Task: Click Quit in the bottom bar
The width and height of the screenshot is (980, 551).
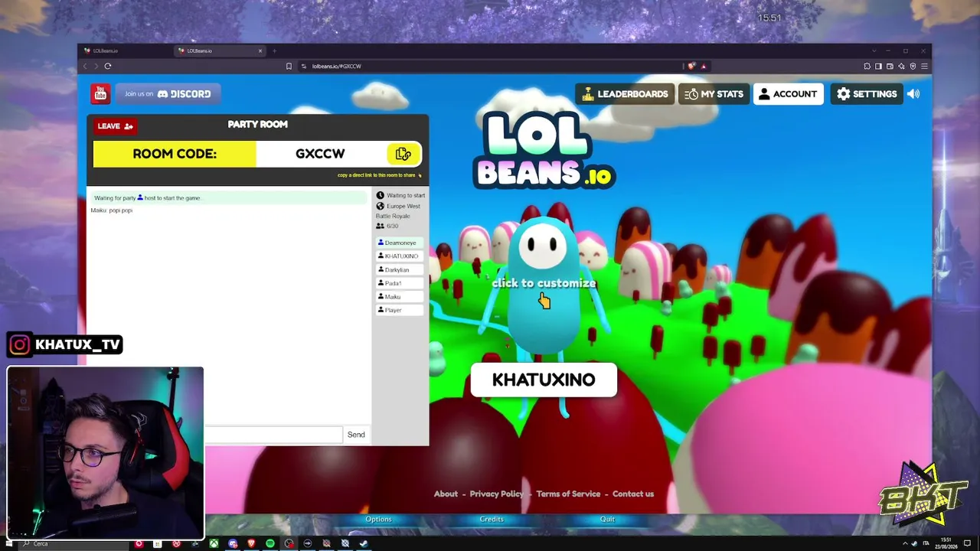Action: point(607,519)
